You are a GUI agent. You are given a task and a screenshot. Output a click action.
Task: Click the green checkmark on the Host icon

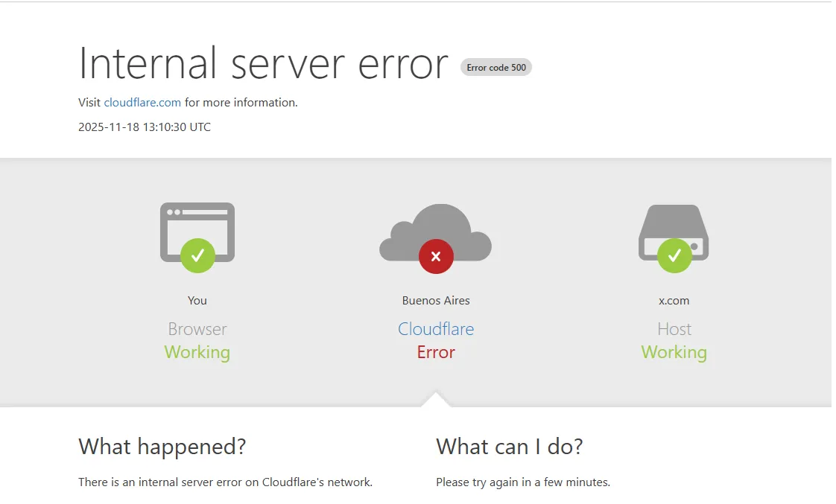click(674, 255)
